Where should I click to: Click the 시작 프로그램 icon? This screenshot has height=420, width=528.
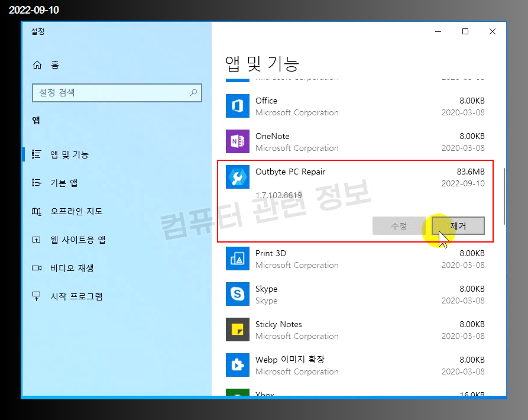coord(37,296)
